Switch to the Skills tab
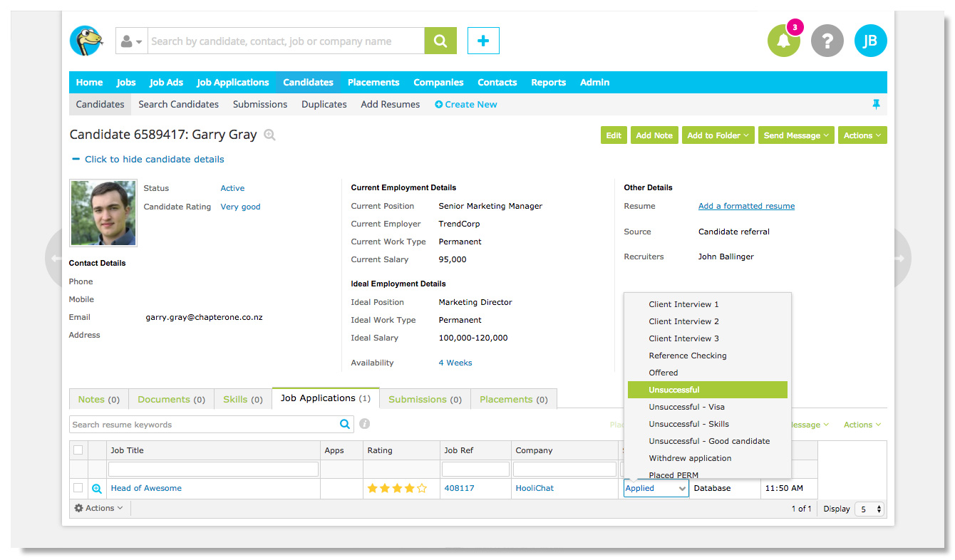This screenshot has height=560, width=955. point(242,399)
